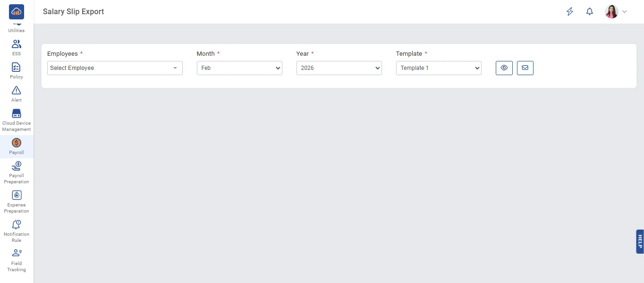Open the Year dropdown showing 2026
Viewport: 644px width, 283px height.
339,68
